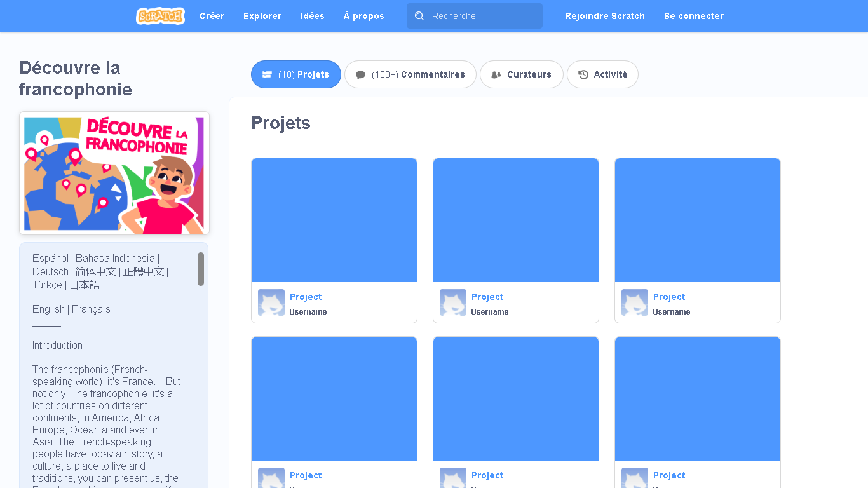The image size is (868, 488).
Task: Click the Scratch cat avatar on the first project
Action: tap(271, 302)
